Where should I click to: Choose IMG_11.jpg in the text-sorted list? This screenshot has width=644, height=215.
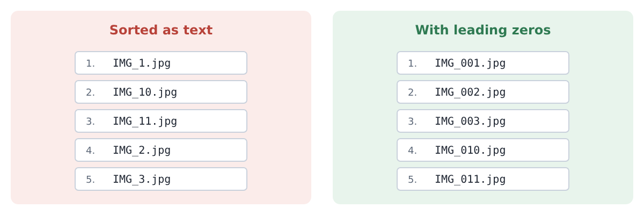pos(161,121)
